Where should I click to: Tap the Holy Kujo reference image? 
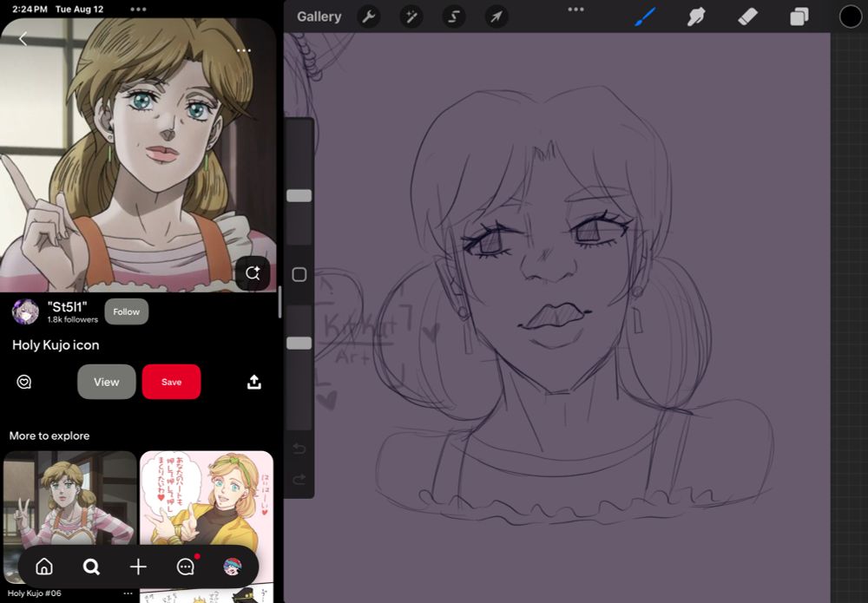click(138, 155)
